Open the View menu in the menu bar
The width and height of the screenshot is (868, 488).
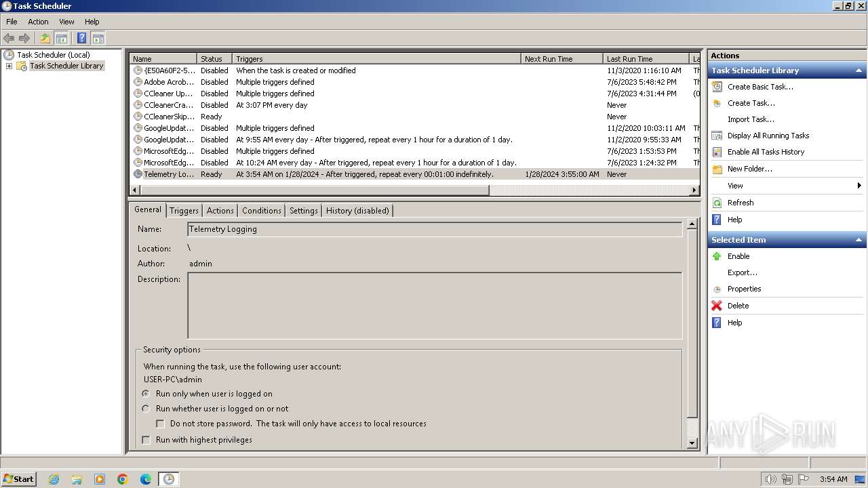coord(66,22)
